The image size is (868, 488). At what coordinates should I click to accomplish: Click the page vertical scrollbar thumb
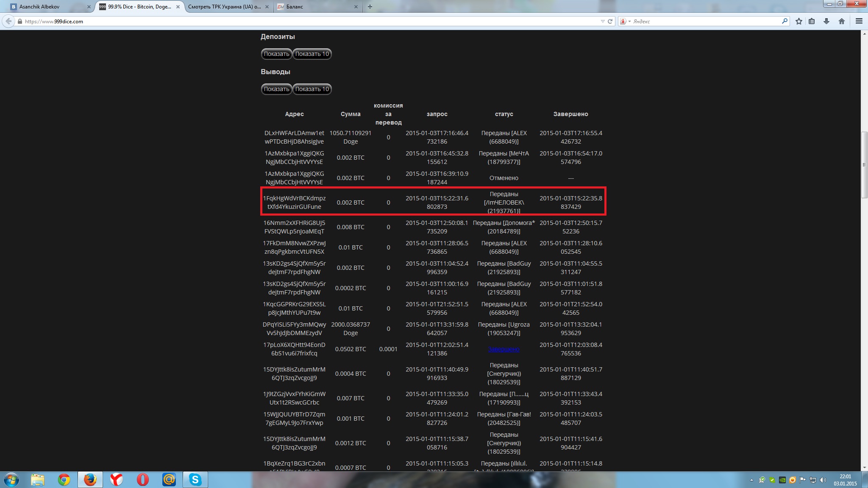point(864,164)
